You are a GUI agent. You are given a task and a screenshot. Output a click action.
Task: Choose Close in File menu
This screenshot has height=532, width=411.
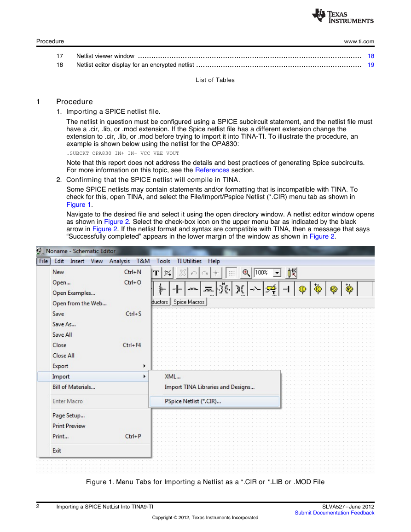coord(93,345)
